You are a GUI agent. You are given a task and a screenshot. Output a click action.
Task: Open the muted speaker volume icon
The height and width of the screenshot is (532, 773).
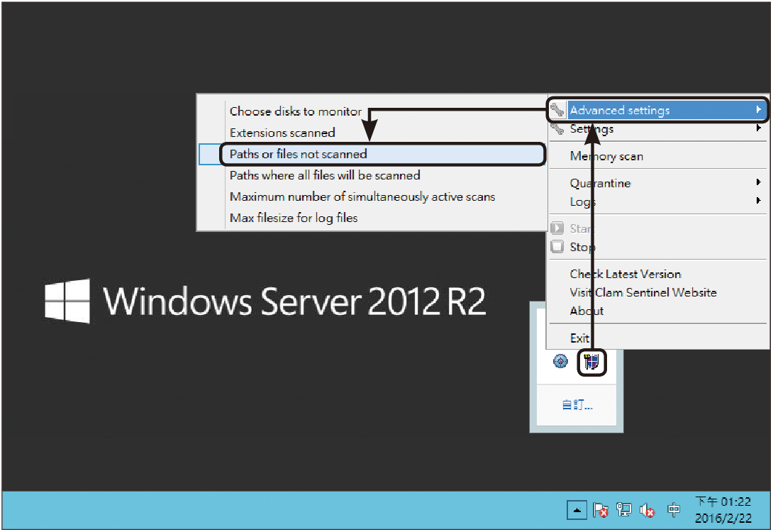tap(647, 510)
